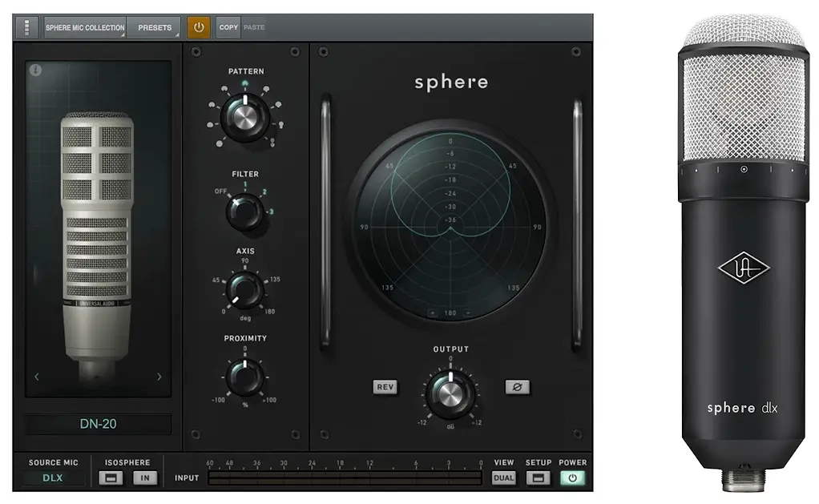Screen dimensions: 819x504
Task: Toggle the REV button
Action: (385, 387)
